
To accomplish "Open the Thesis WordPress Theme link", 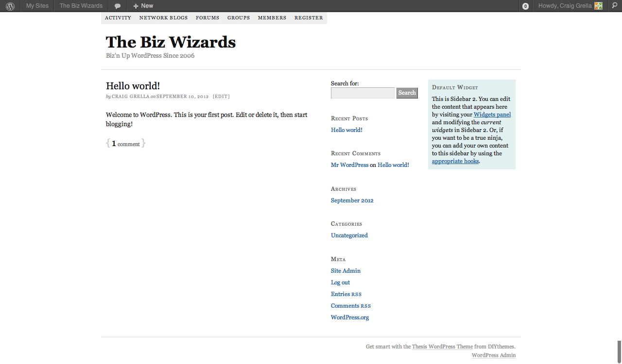I will [x=442, y=347].
